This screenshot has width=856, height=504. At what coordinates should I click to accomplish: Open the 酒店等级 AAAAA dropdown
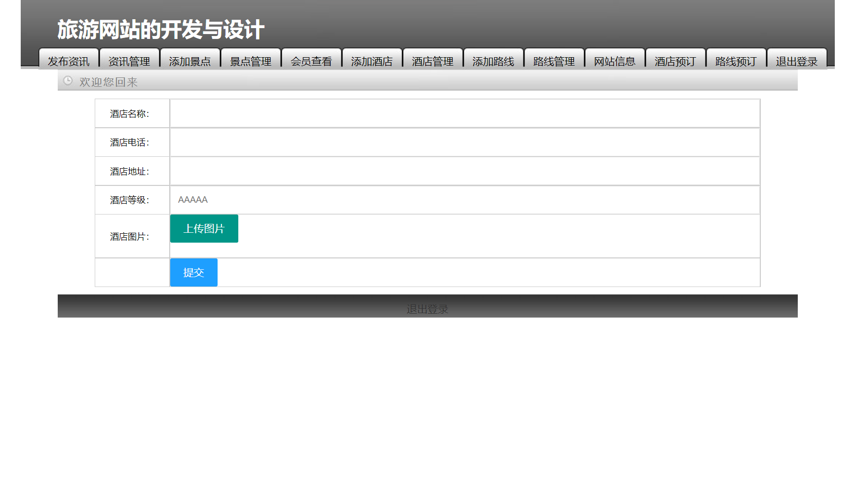click(465, 200)
